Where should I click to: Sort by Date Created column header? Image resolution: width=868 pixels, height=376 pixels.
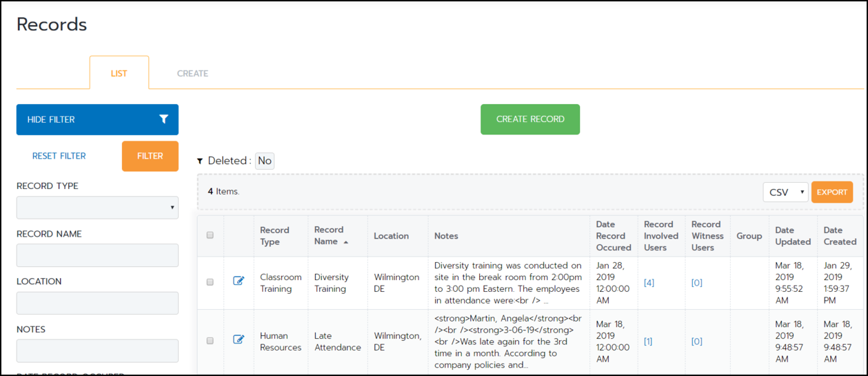click(x=840, y=236)
